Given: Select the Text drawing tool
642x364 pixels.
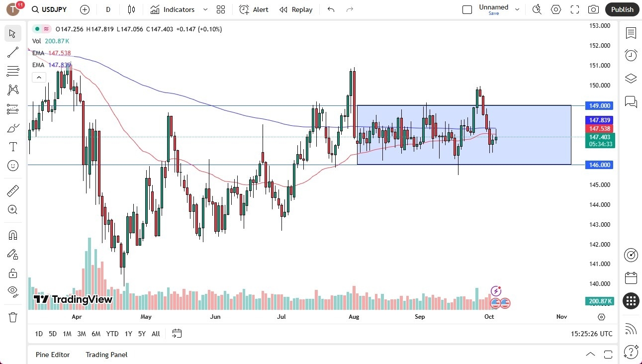Looking at the screenshot, I should (x=12, y=146).
